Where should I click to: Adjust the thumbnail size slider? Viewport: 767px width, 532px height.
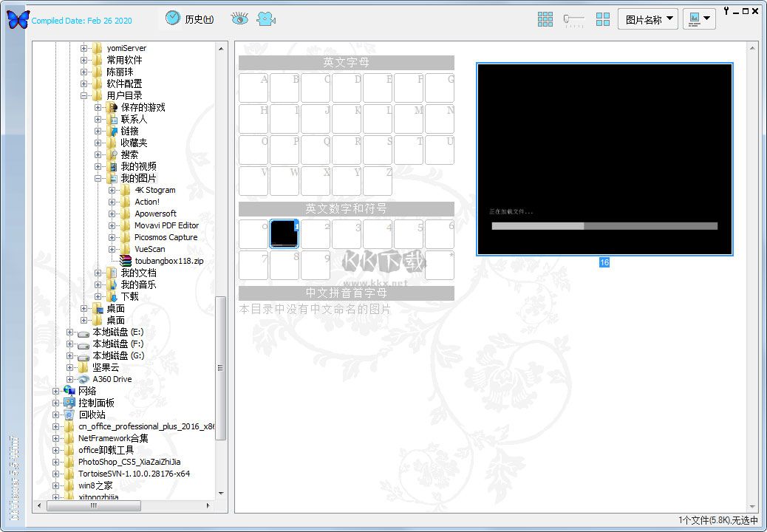click(573, 20)
